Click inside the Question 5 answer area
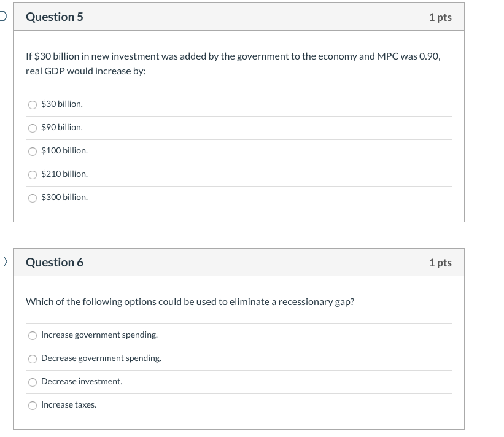 click(x=239, y=151)
